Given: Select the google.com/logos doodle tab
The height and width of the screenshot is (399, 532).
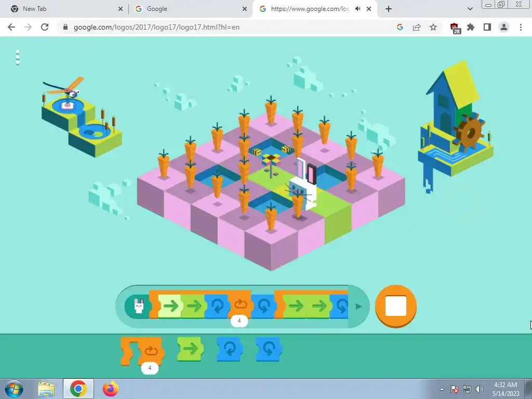Looking at the screenshot, I should (309, 9).
